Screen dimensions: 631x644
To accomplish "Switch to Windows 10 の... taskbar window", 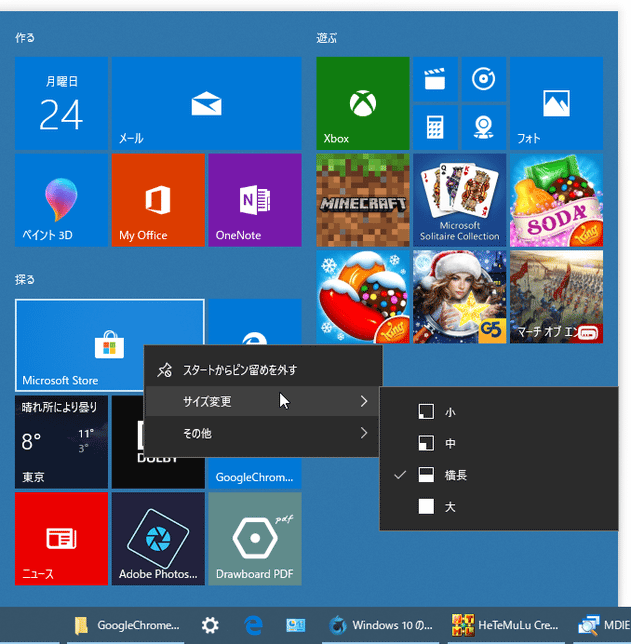I will tap(380, 625).
